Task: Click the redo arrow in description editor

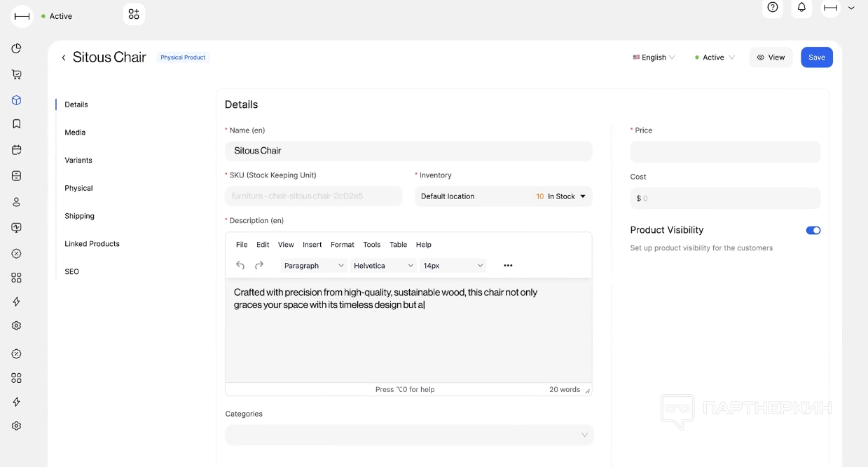Action: pos(259,265)
